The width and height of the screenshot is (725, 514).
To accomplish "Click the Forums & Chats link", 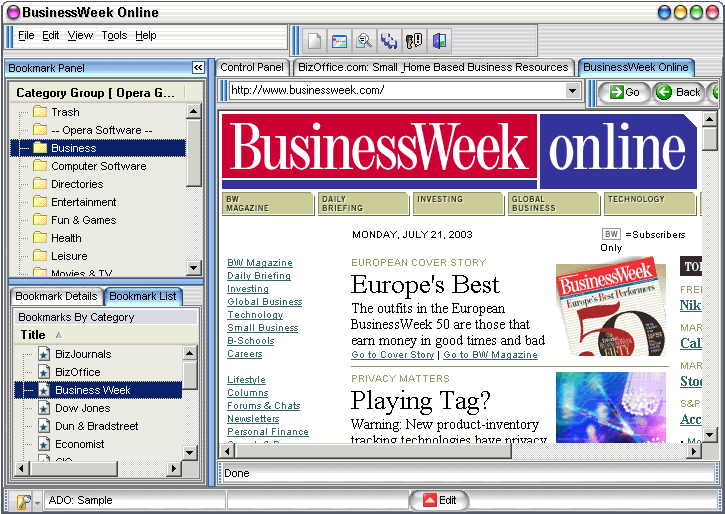I will point(264,406).
